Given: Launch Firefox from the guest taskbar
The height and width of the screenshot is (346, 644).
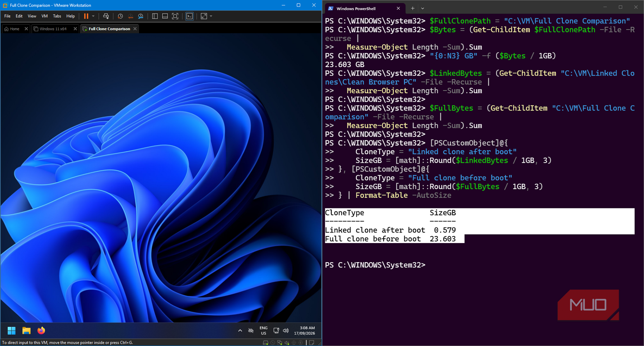Looking at the screenshot, I should tap(41, 331).
